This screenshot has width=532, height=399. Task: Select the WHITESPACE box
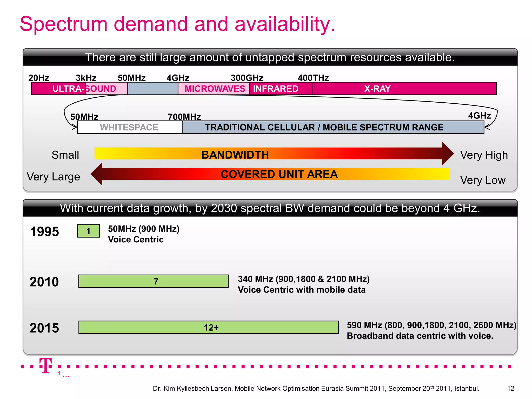pos(129,127)
